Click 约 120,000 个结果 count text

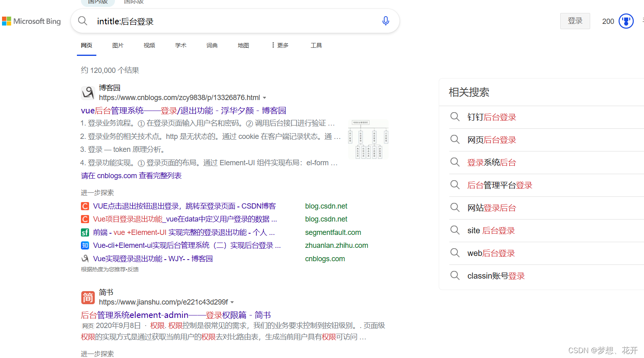(110, 70)
